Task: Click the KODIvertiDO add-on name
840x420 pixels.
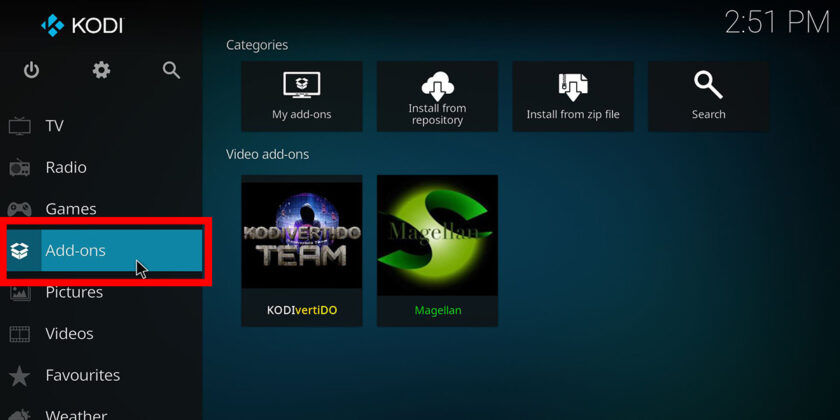Action: pyautogui.click(x=302, y=310)
